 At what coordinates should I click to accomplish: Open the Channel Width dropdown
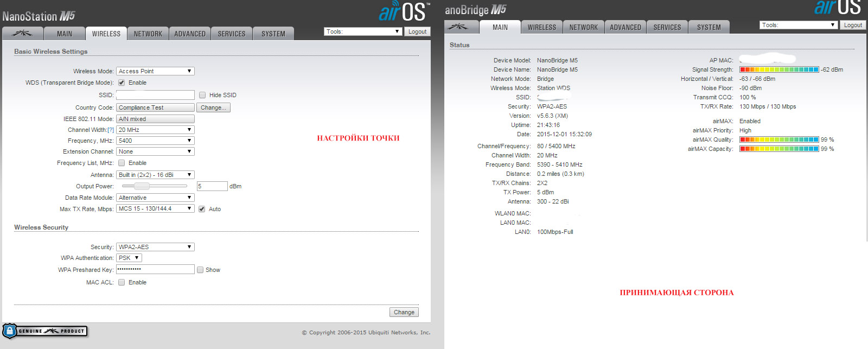(155, 130)
